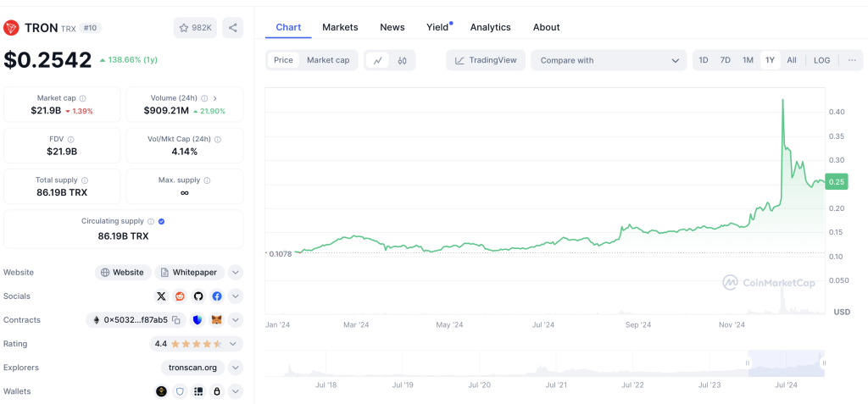Open the lock wallet icon
Image resolution: width=868 pixels, height=404 pixels.
(x=217, y=391)
